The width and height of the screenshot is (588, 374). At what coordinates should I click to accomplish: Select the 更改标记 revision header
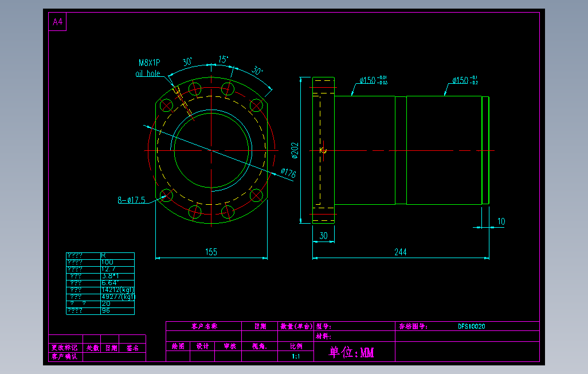[x=65, y=348]
